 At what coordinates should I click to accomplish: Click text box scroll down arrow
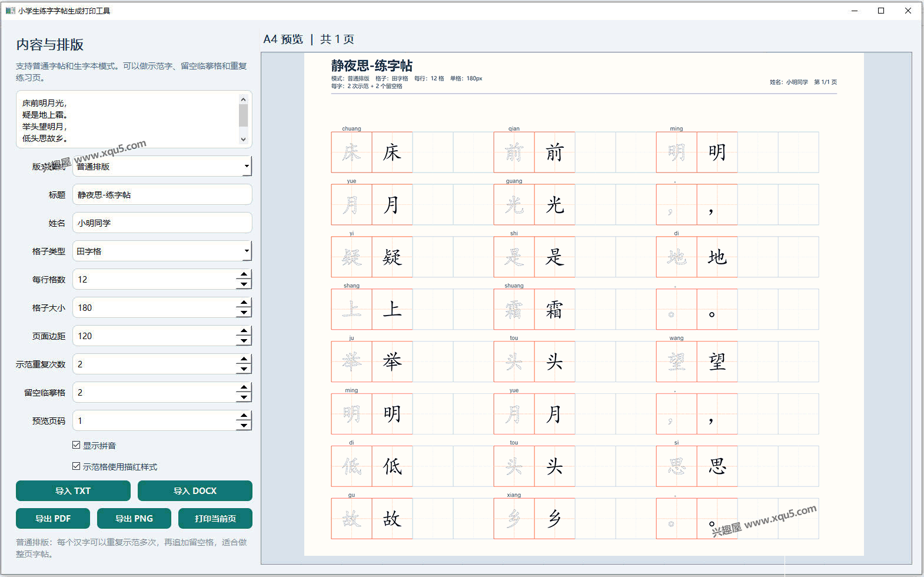(x=243, y=140)
